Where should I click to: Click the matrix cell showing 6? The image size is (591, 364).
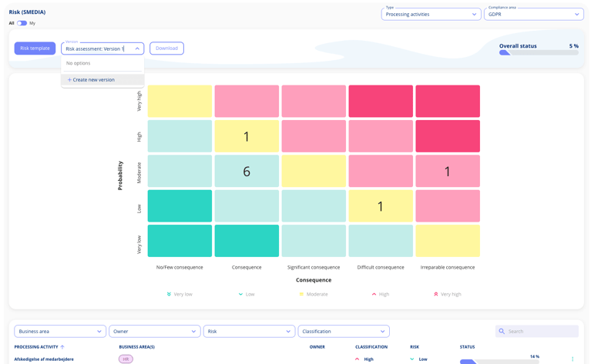click(x=247, y=172)
